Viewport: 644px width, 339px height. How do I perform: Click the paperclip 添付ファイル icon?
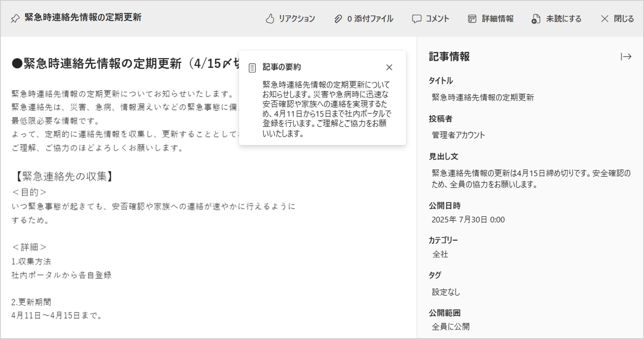click(338, 19)
